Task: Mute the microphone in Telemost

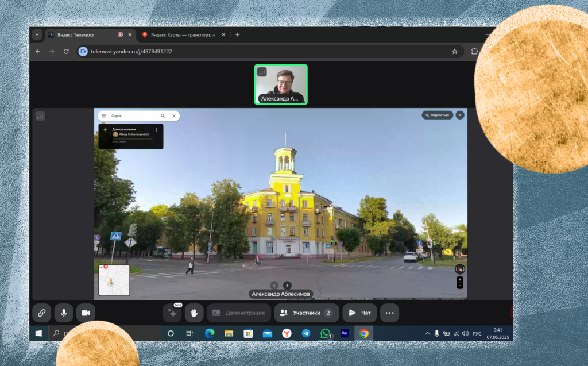Action: pos(64,313)
